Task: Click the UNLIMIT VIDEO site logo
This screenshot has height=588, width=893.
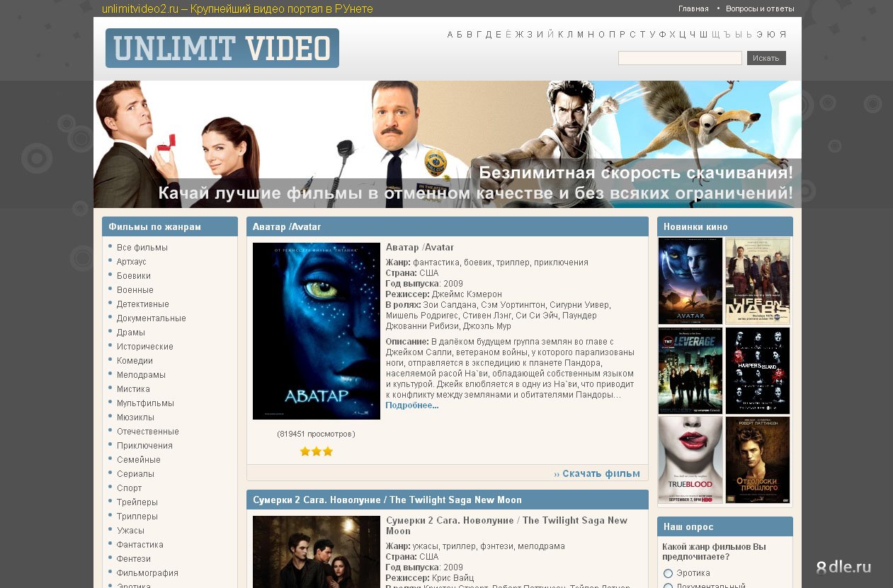Action: coord(222,48)
